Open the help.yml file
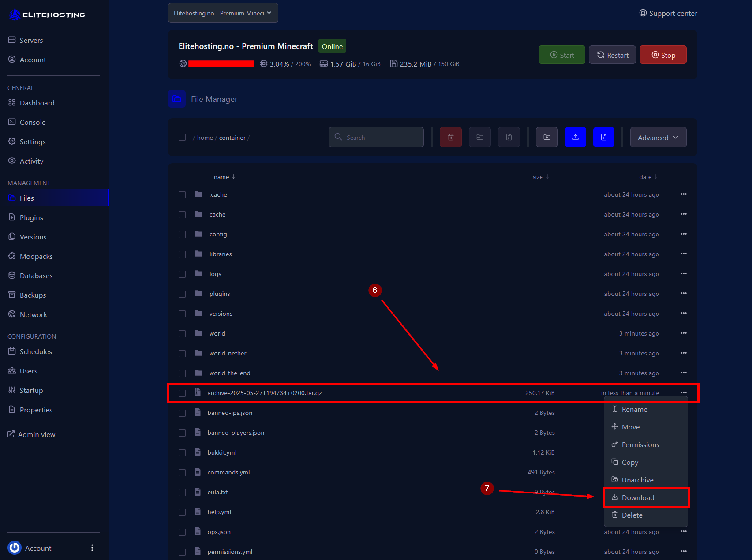This screenshot has width=752, height=560. [219, 512]
